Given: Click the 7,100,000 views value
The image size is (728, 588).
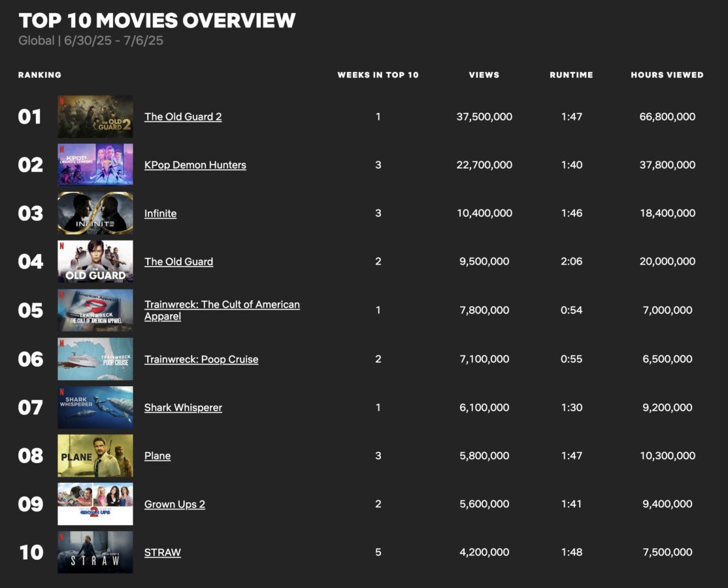Looking at the screenshot, I should (x=484, y=359).
